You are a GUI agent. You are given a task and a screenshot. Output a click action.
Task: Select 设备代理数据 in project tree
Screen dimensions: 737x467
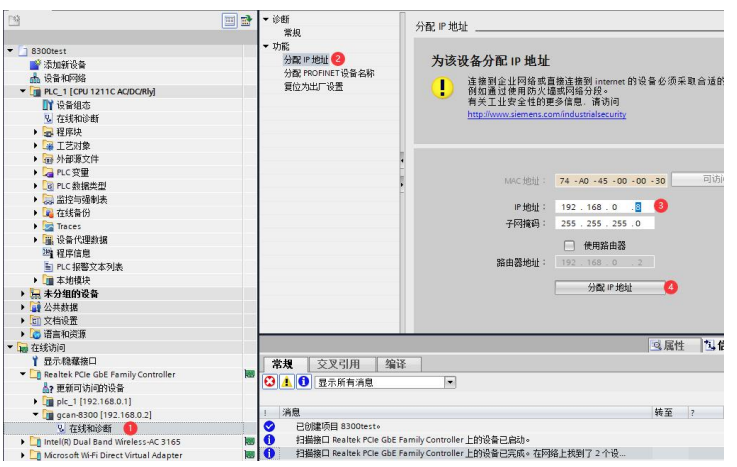click(82, 240)
